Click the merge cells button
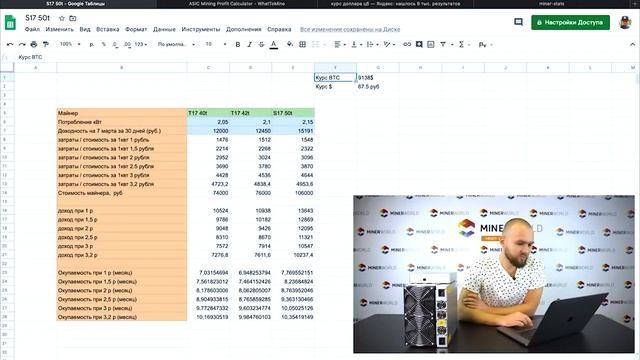640x360 pixels. tap(316, 44)
